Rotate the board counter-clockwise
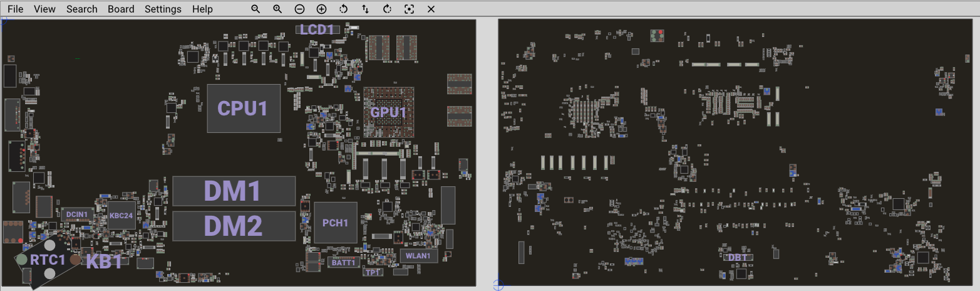This screenshot has width=980, height=291. coord(343,9)
